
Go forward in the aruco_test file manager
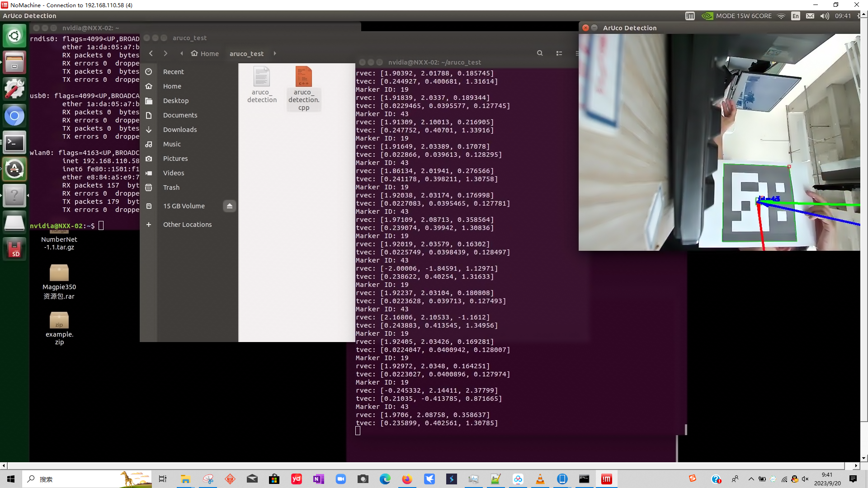pyautogui.click(x=165, y=53)
